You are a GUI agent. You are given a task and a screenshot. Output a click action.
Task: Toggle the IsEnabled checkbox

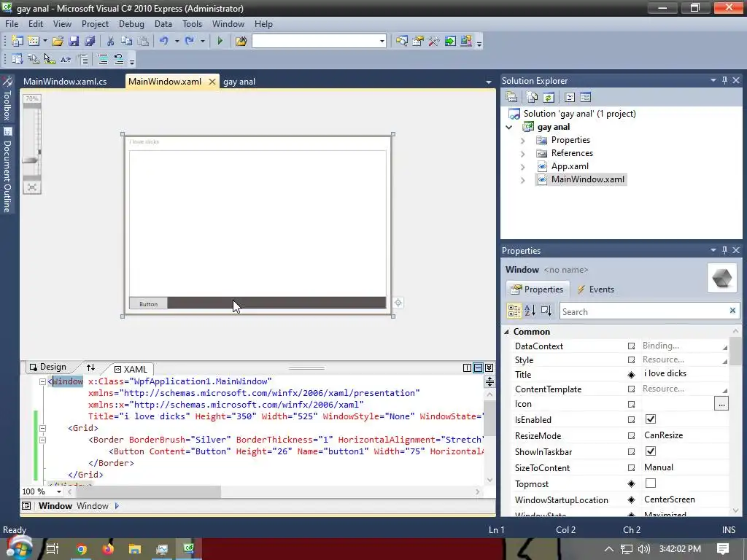coord(650,419)
